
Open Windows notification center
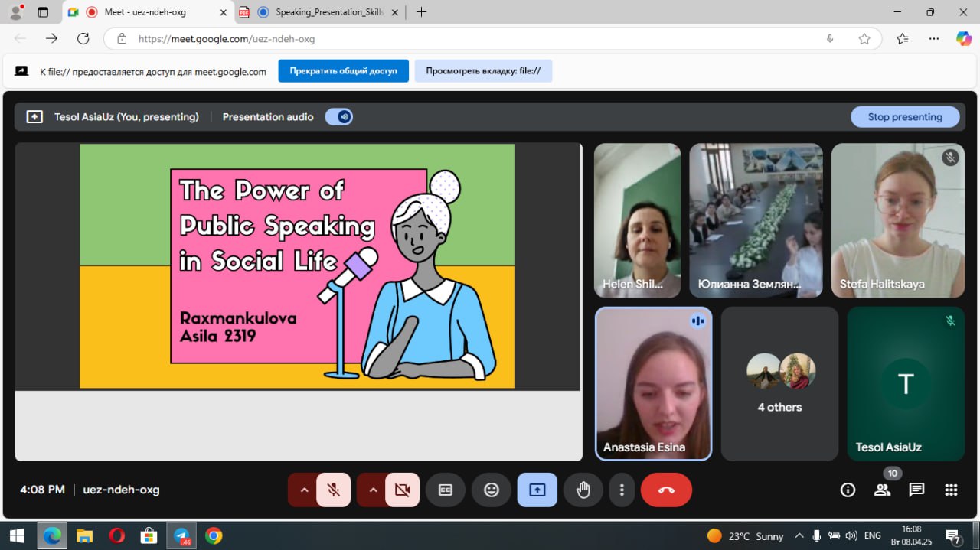pos(954,536)
